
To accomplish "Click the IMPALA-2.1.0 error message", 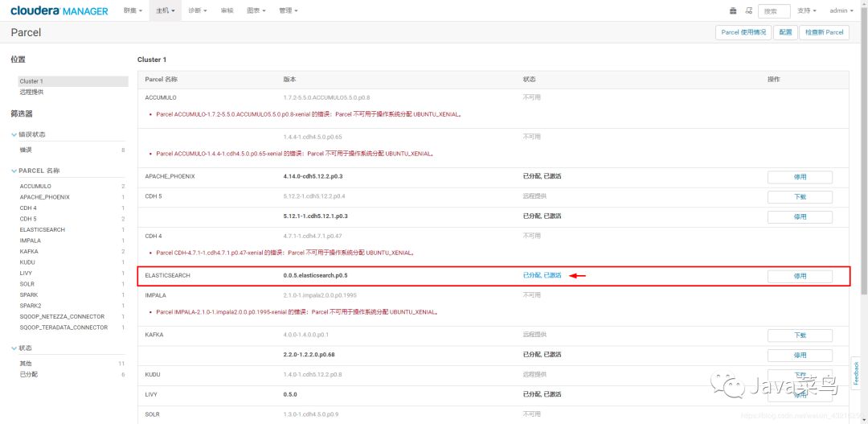I will (x=297, y=312).
